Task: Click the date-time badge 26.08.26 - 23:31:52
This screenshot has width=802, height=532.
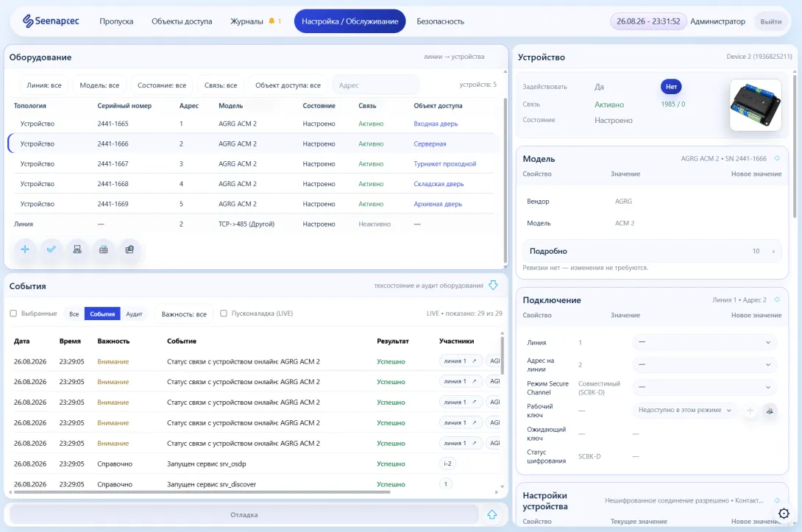Action: click(x=648, y=21)
